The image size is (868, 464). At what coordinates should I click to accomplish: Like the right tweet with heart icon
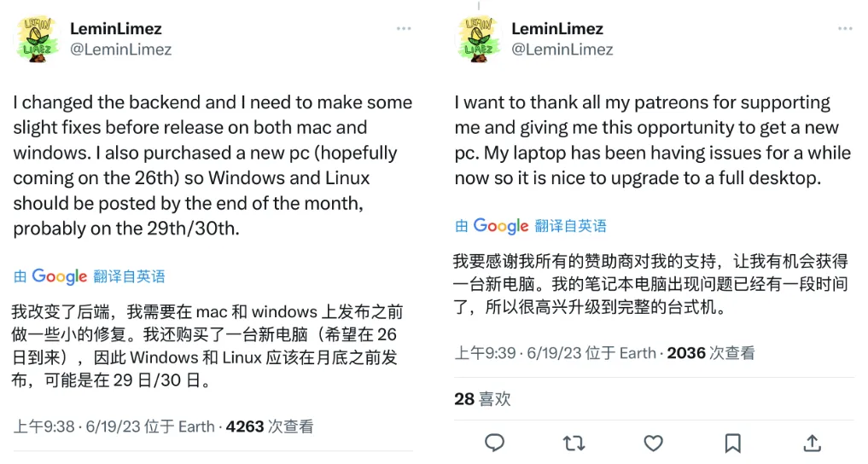tap(653, 443)
